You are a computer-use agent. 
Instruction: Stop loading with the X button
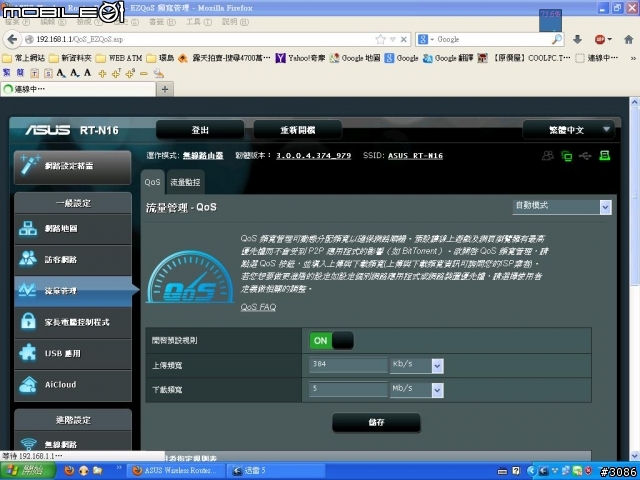pos(404,39)
